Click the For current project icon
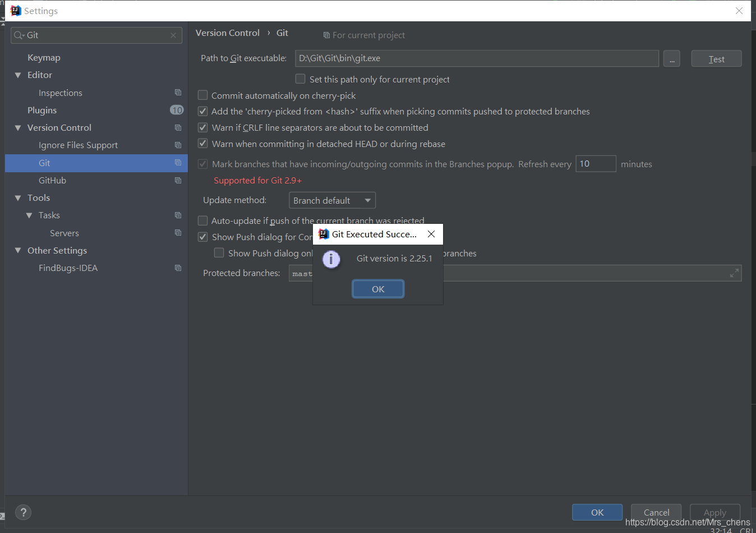Image resolution: width=756 pixels, height=533 pixels. (x=326, y=35)
